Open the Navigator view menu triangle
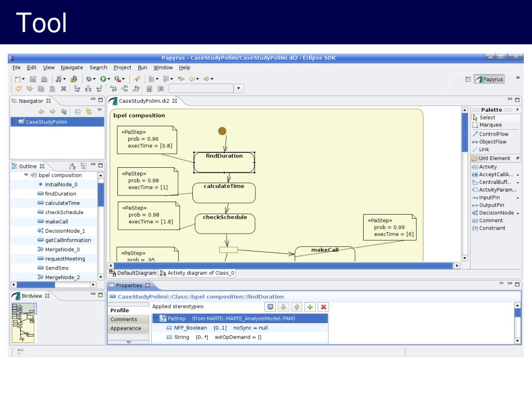 (100, 110)
